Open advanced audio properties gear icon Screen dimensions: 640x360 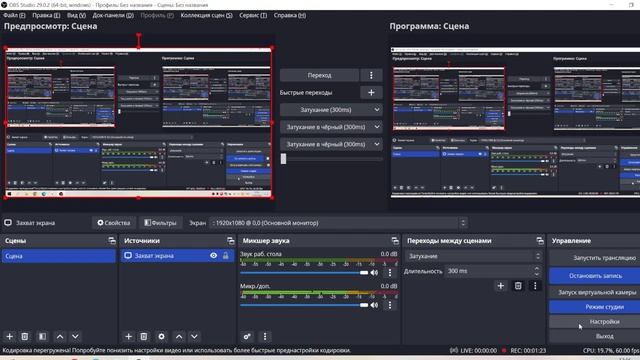247,336
